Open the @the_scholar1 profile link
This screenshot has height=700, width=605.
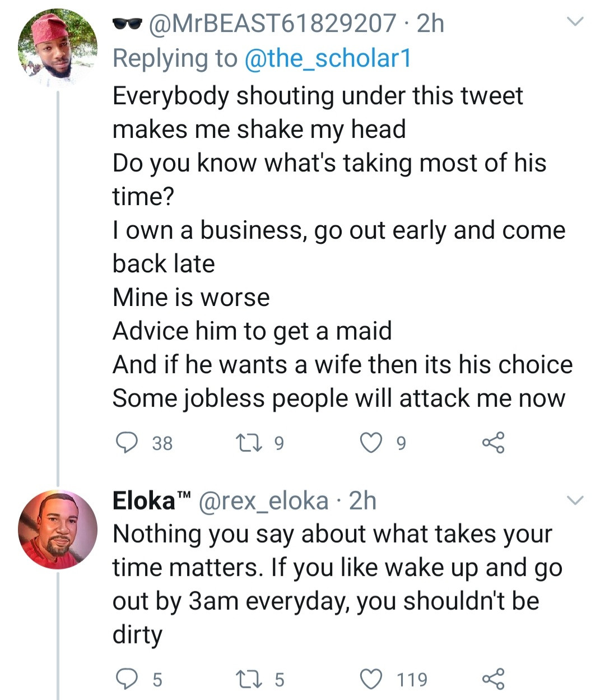[x=328, y=58]
